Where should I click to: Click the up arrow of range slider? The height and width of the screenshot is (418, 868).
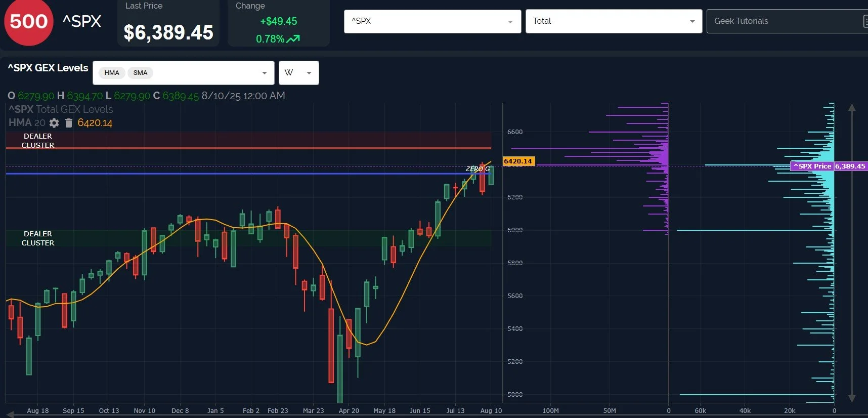point(852,107)
